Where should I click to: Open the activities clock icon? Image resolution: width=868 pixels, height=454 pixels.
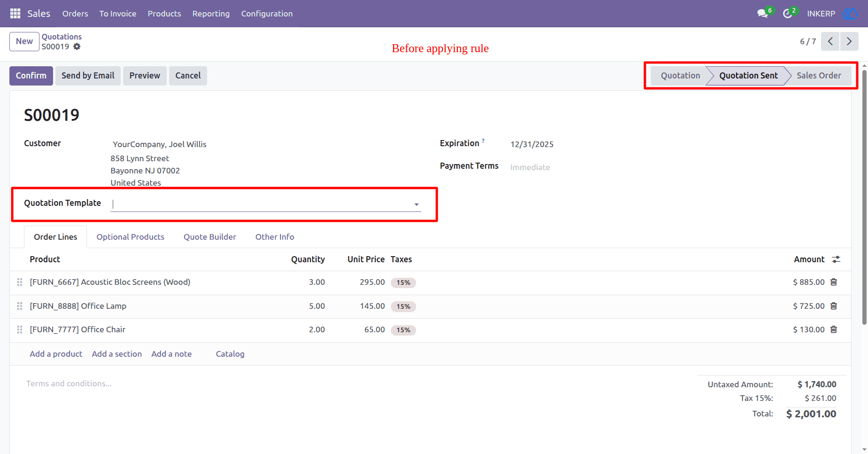[788, 14]
